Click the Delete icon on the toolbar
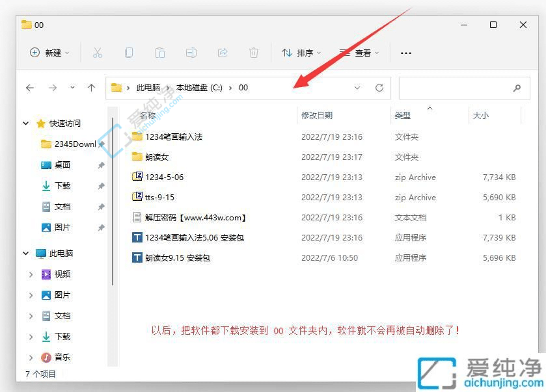Viewport: 546px width, 392px height. click(253, 53)
